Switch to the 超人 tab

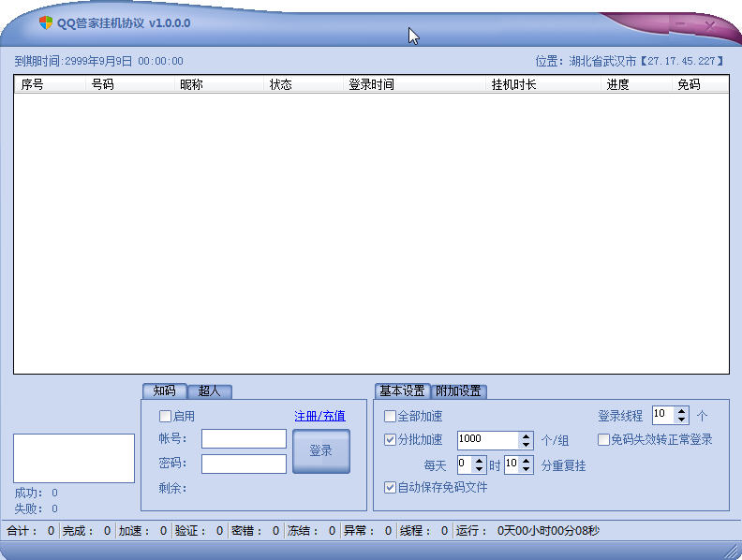209,391
